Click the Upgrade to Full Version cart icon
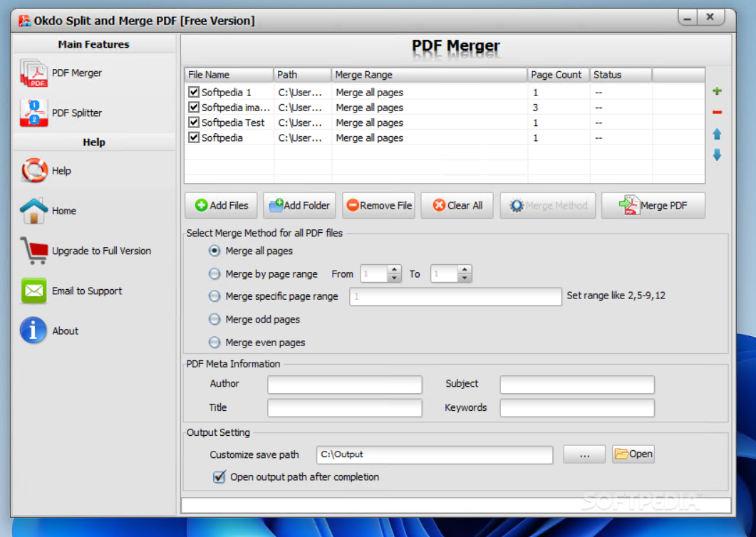The width and height of the screenshot is (756, 537). point(33,251)
